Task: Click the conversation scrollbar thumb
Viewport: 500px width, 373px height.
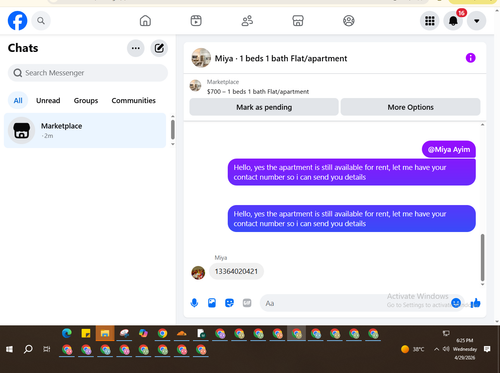Action: [482, 257]
